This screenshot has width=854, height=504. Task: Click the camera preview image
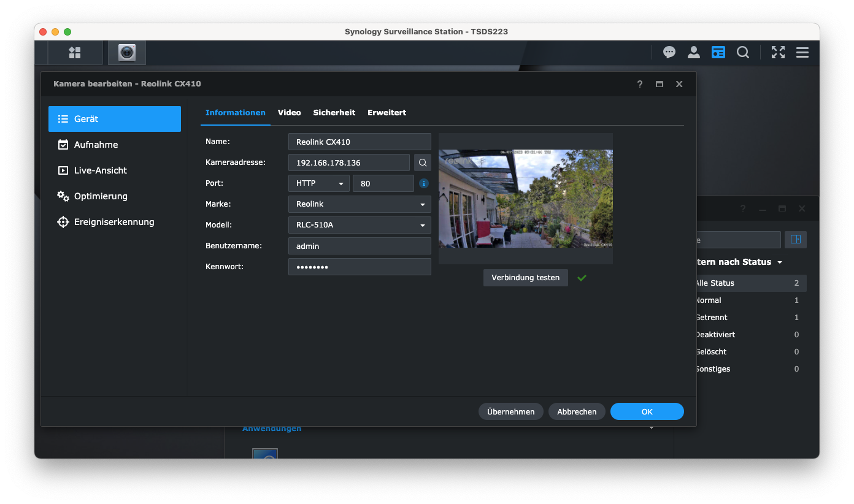pyautogui.click(x=525, y=199)
